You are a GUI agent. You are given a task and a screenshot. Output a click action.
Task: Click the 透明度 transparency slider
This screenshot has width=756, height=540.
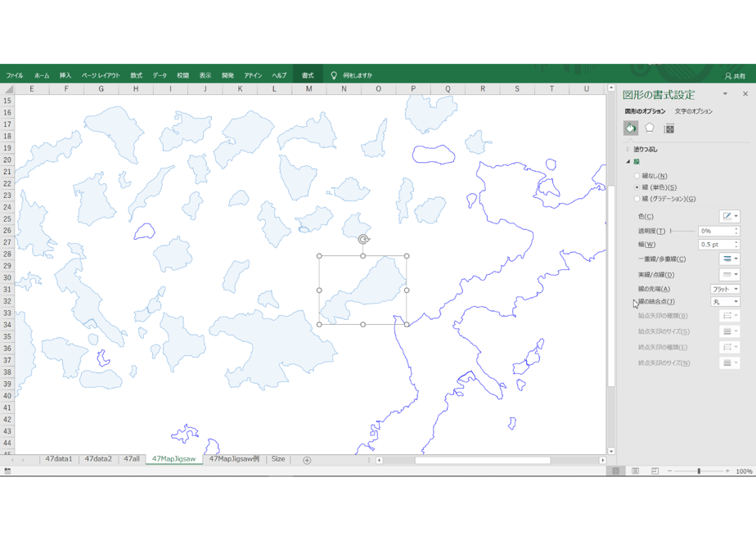point(682,231)
